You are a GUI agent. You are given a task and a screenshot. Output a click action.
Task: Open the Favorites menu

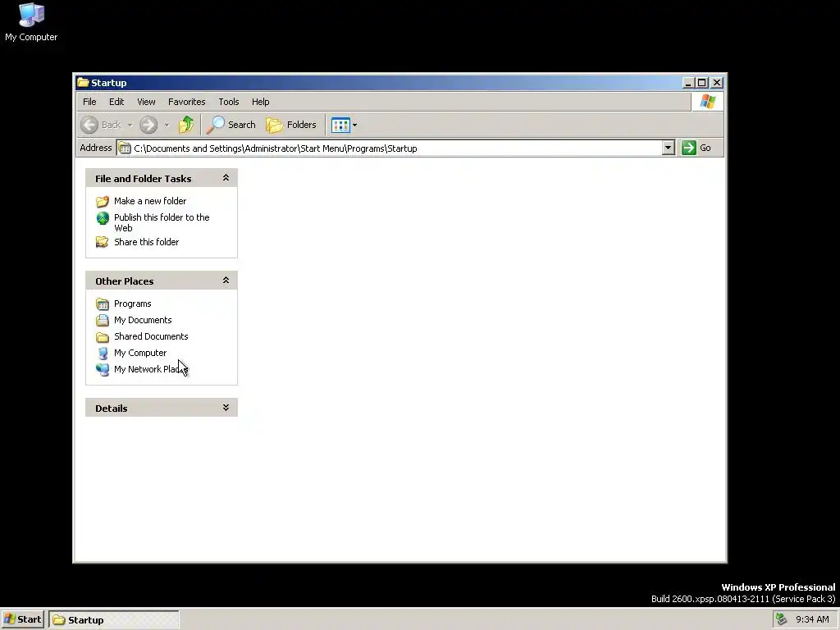point(186,102)
